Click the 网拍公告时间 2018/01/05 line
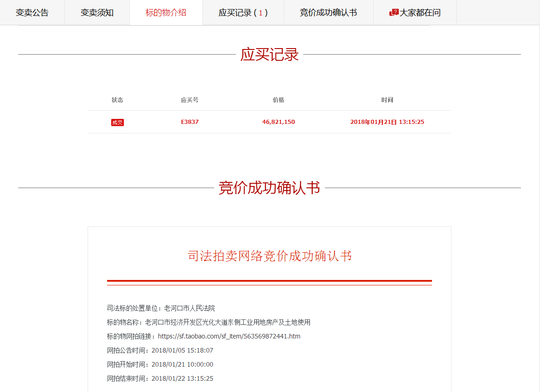 tap(160, 350)
